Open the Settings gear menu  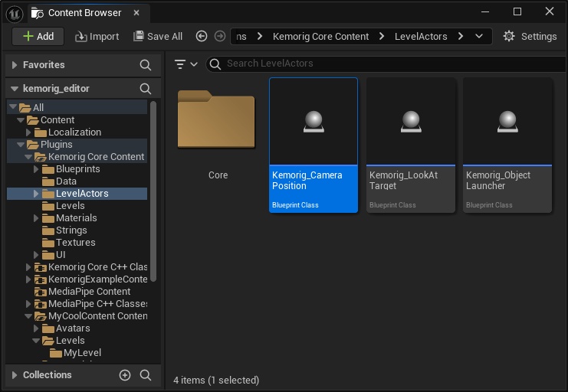tap(530, 36)
